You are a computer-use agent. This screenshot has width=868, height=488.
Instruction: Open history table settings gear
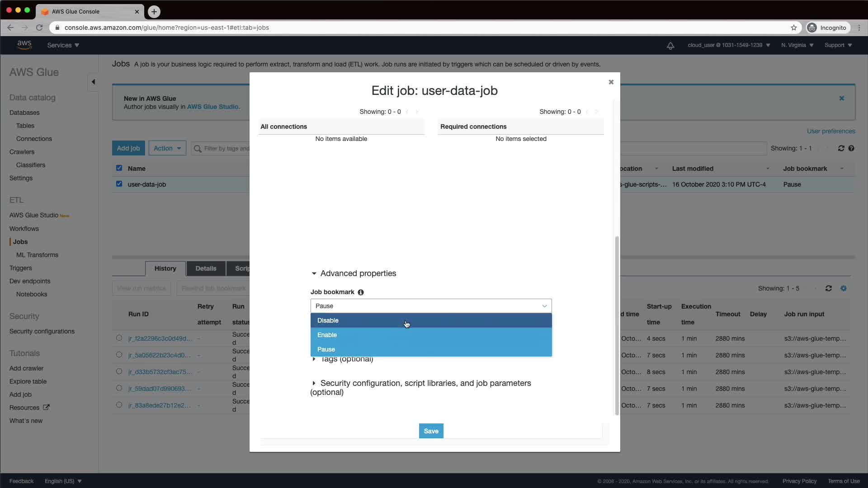point(843,288)
